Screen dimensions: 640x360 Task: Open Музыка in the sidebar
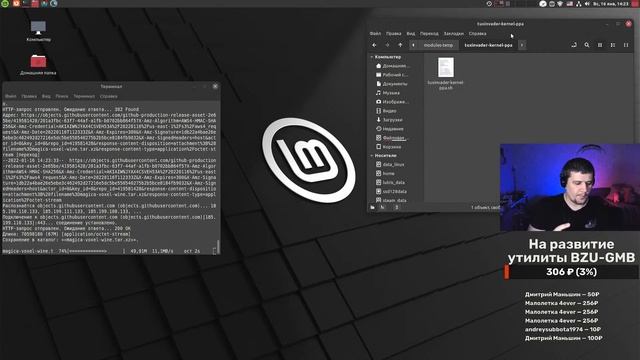(389, 93)
